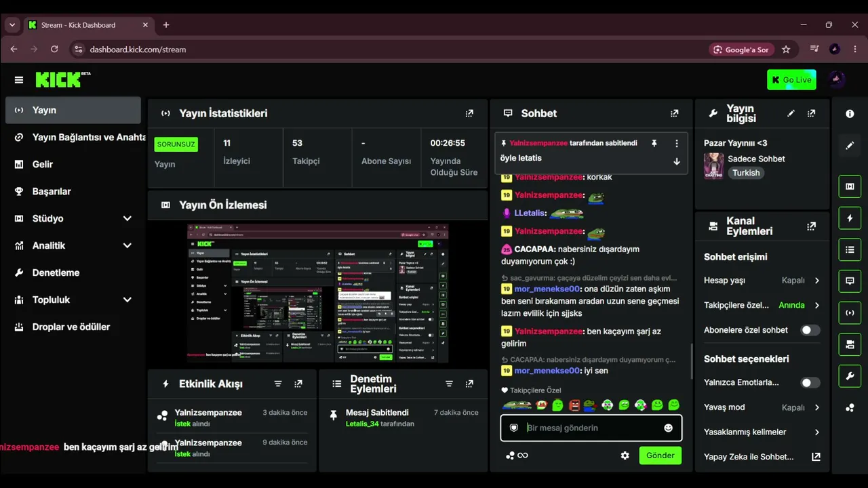Unpin the pinned chat message
Image resolution: width=868 pixels, height=488 pixels.
pyautogui.click(x=654, y=144)
